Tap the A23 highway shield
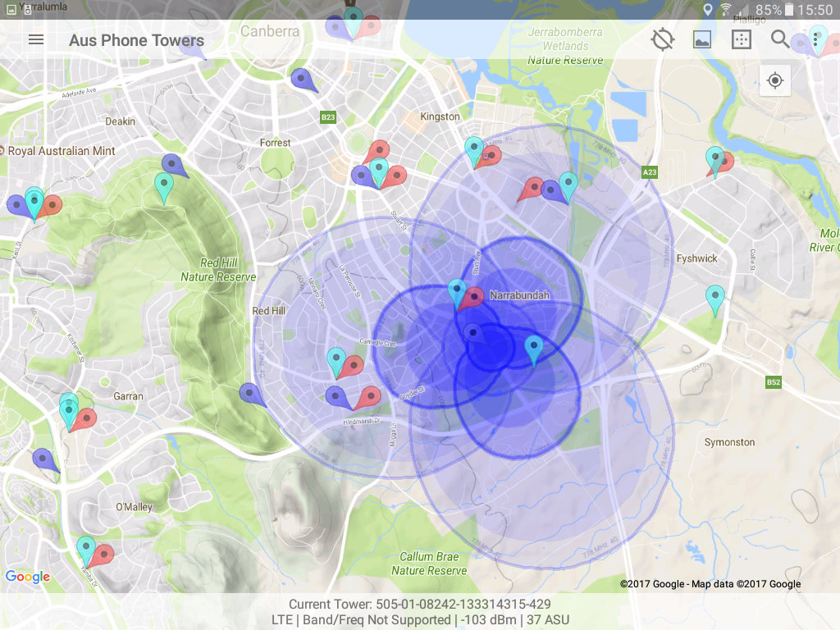The height and width of the screenshot is (630, 840). click(x=650, y=172)
